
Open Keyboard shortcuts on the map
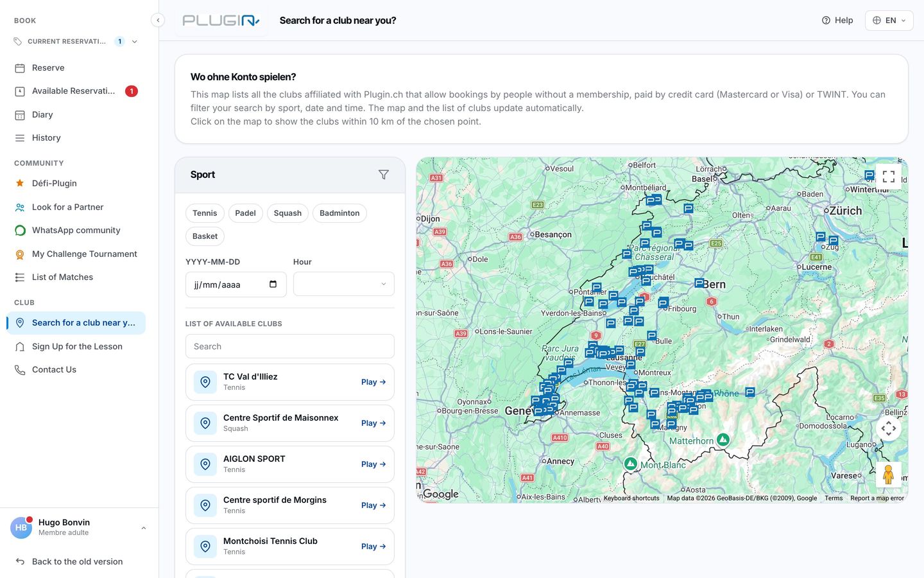[x=631, y=498]
